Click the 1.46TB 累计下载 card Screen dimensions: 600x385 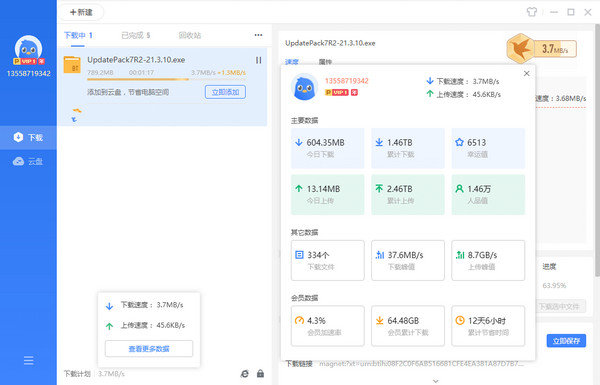pos(408,148)
